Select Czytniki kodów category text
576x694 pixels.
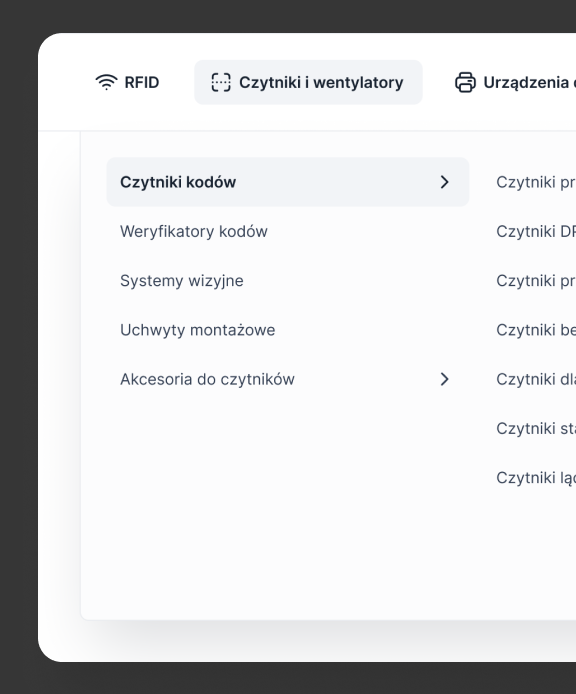point(178,182)
